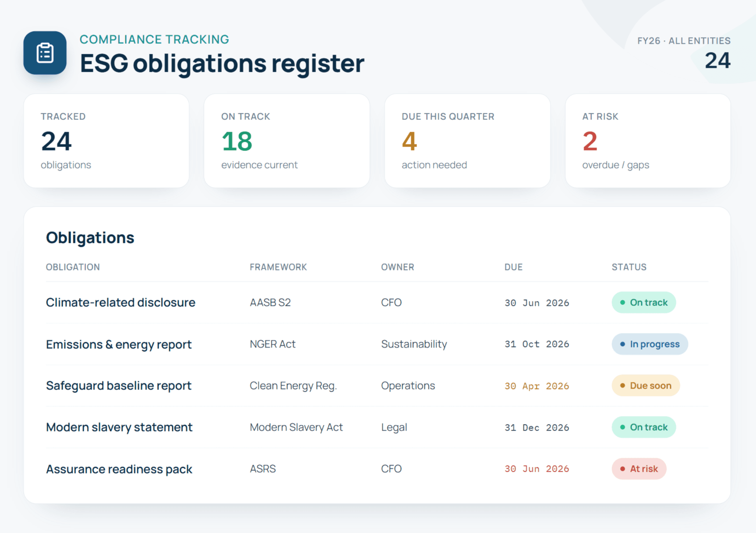Click On track badge for Climate-related disclosure

[643, 302]
